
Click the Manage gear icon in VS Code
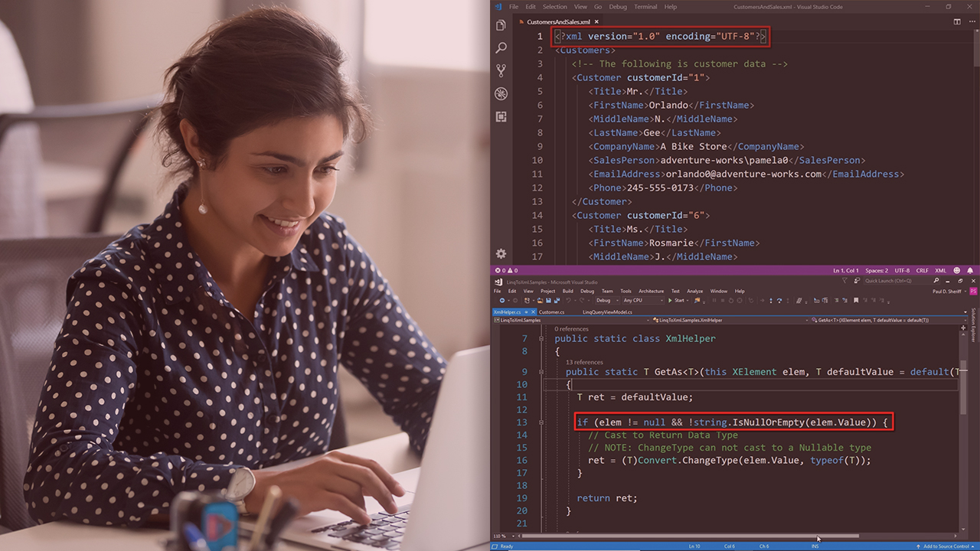[x=501, y=253]
